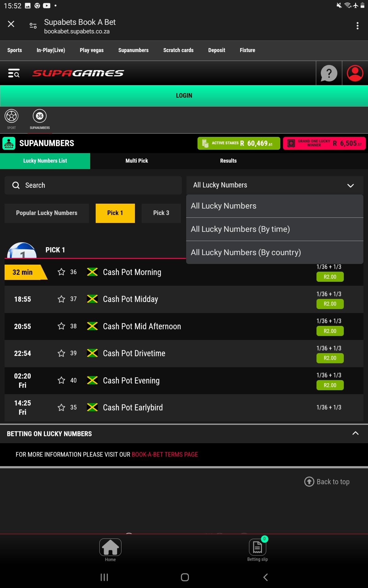Image resolution: width=368 pixels, height=588 pixels.
Task: Click R2.00 on Cash Pot Evening
Action: (x=330, y=385)
